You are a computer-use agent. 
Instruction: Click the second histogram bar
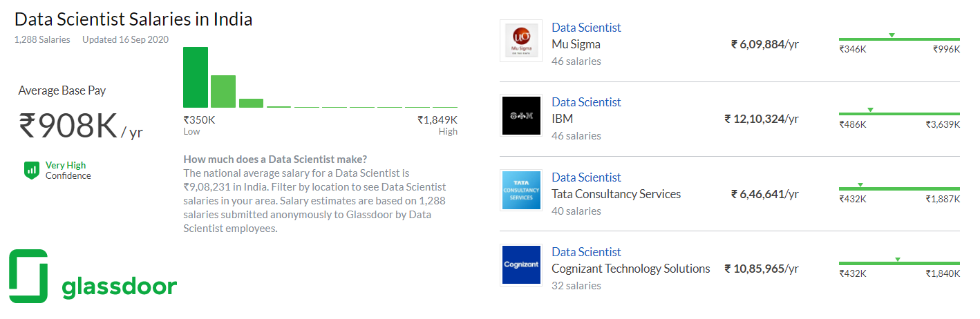(223, 91)
